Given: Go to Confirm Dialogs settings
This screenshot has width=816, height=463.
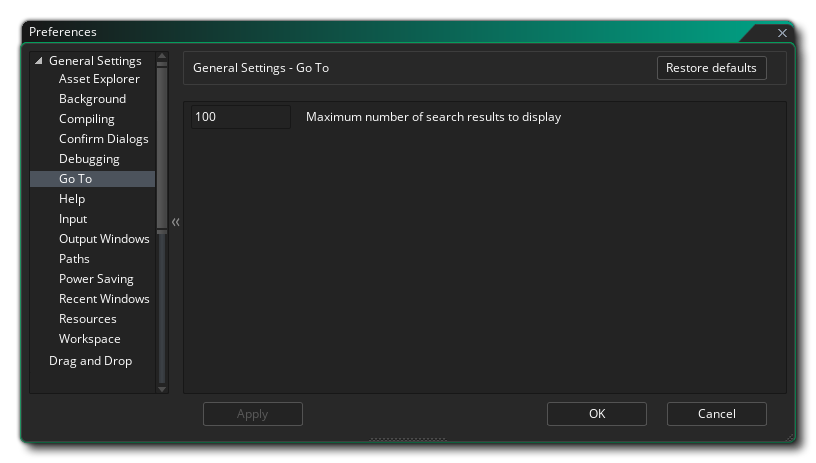Looking at the screenshot, I should click(x=103, y=139).
